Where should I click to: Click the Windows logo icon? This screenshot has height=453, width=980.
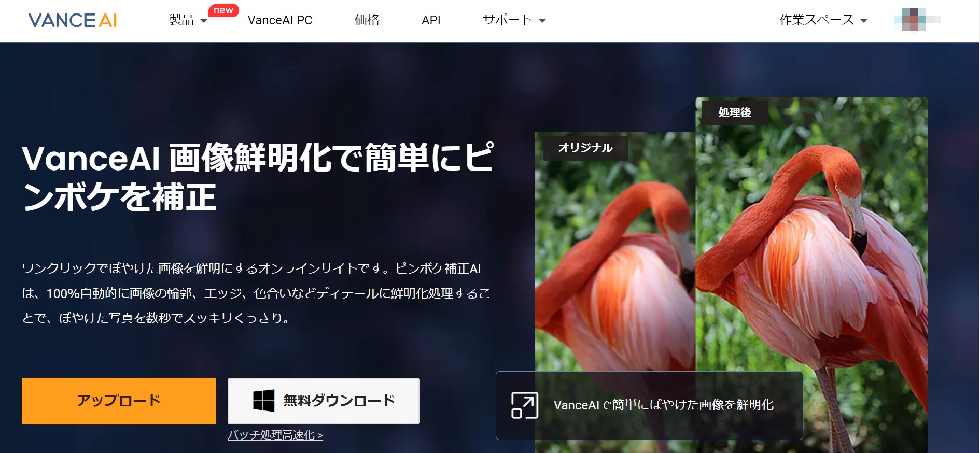[x=263, y=401]
